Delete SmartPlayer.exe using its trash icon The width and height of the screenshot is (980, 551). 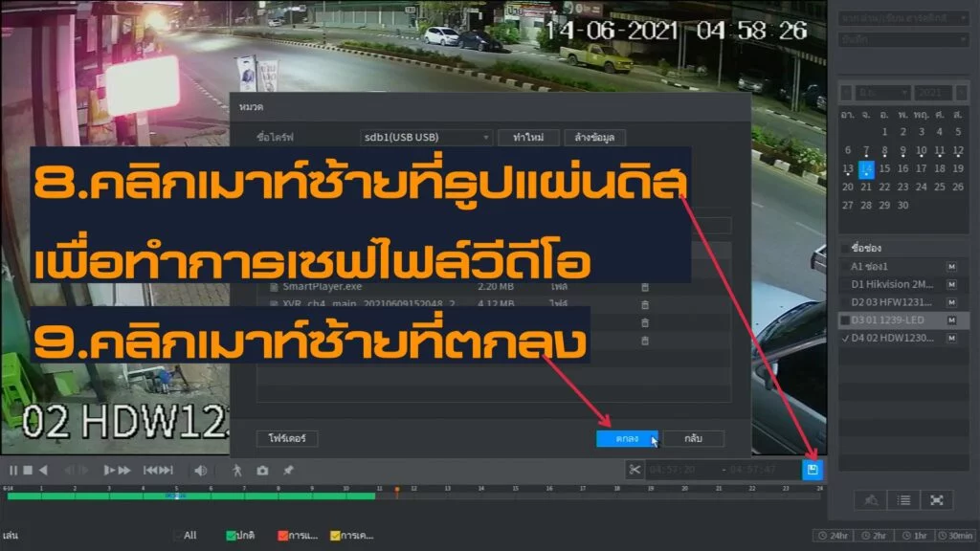(x=645, y=287)
